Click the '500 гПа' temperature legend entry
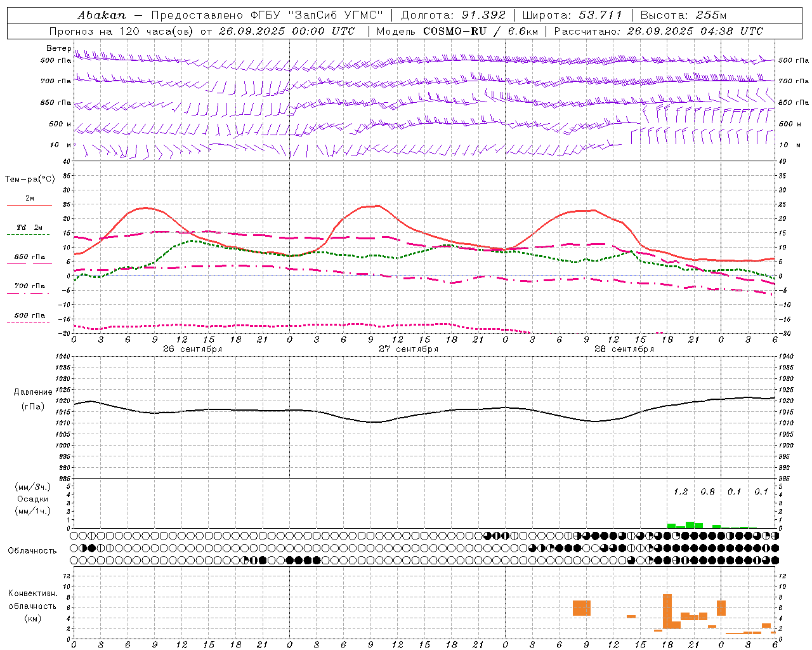 click(x=29, y=315)
